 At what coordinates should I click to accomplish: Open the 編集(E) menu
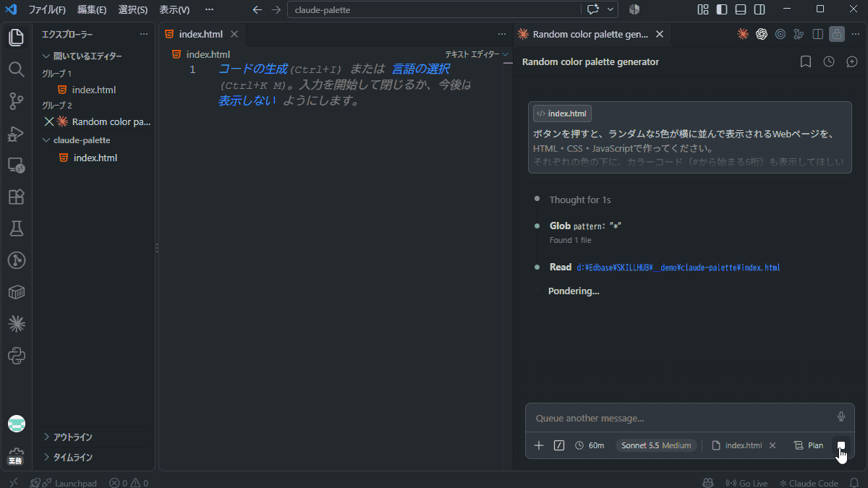click(92, 9)
